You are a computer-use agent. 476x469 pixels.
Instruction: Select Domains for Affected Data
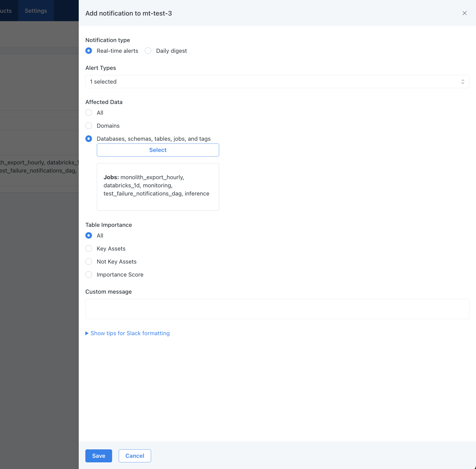[x=89, y=126]
